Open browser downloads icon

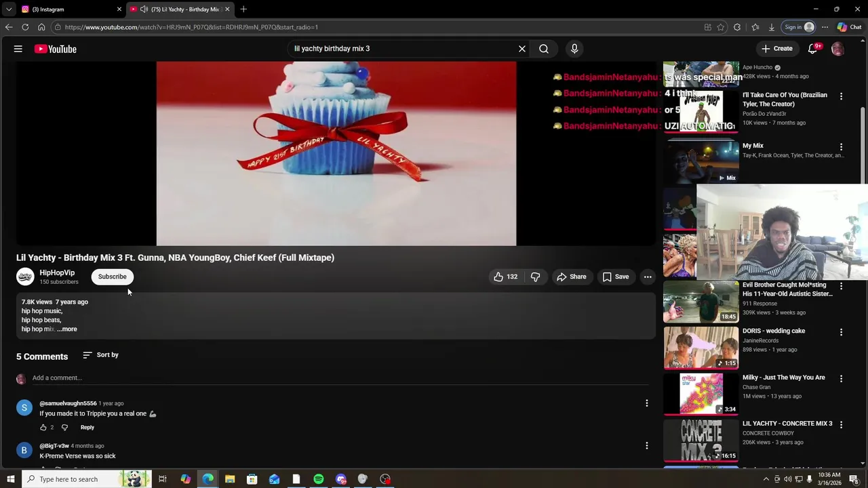point(772,27)
